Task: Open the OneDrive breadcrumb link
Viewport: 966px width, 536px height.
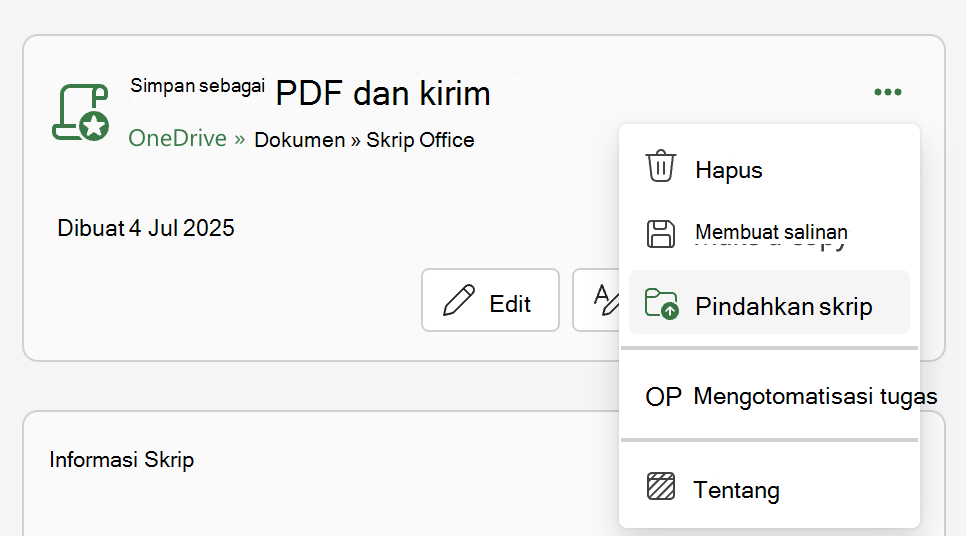Action: [177, 139]
